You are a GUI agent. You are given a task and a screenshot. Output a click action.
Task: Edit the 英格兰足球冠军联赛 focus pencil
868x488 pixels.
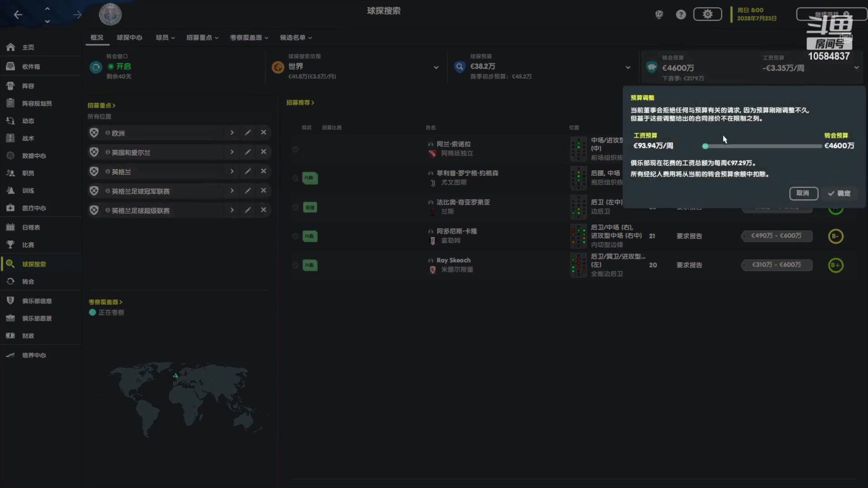tap(248, 191)
